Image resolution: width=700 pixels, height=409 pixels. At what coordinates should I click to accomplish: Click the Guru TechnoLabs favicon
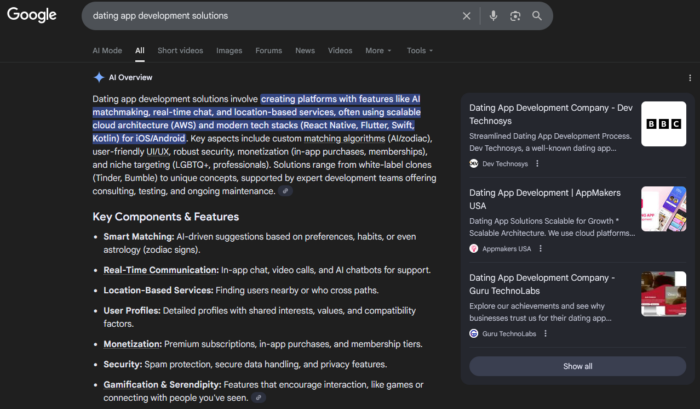click(474, 334)
